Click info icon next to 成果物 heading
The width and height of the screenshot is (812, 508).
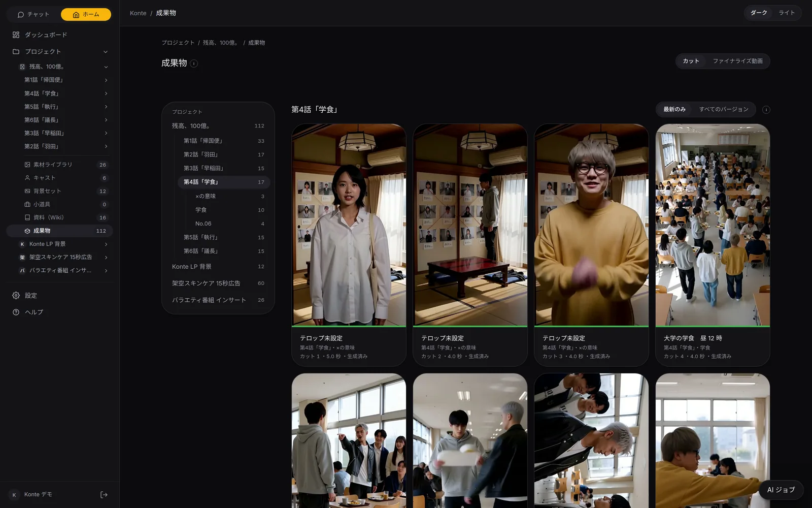click(x=194, y=63)
